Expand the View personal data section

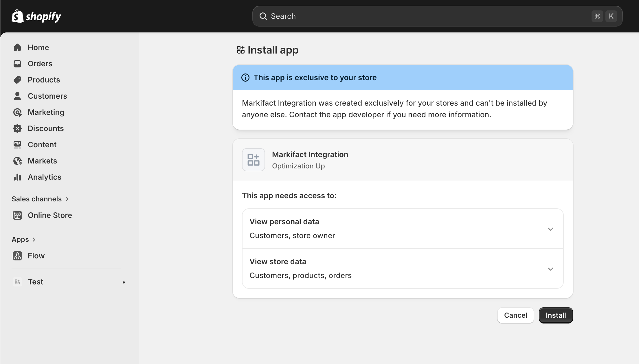550,229
